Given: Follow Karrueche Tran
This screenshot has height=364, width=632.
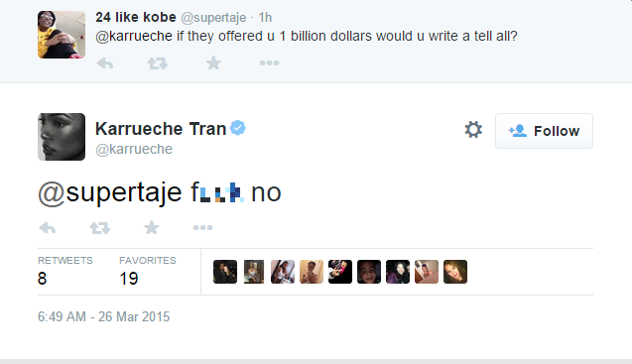Looking at the screenshot, I should [x=544, y=131].
